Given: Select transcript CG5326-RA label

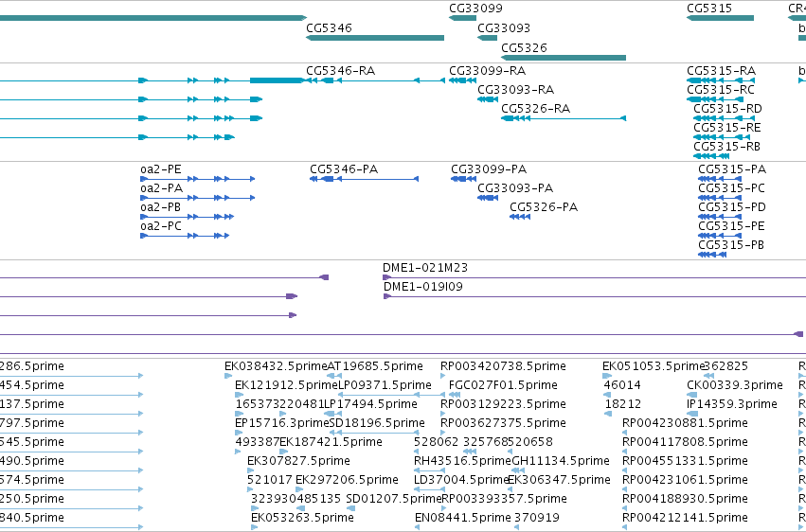Looking at the screenshot, I should [536, 109].
